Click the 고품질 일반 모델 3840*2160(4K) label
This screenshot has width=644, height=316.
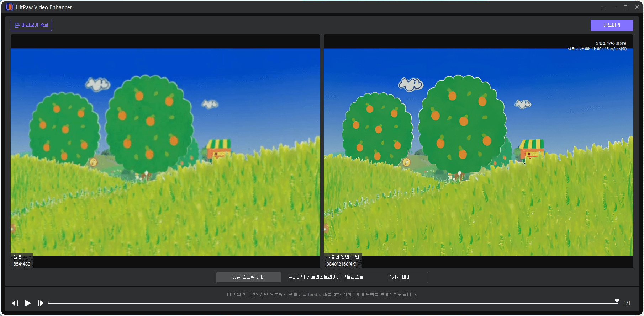coord(343,260)
